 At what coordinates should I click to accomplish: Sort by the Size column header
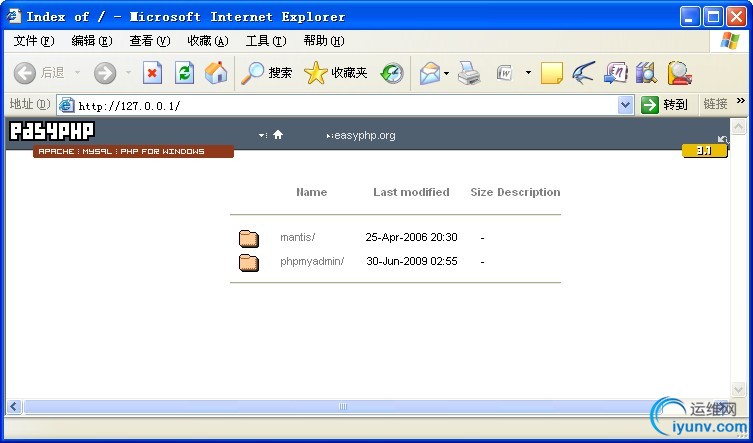[x=482, y=192]
